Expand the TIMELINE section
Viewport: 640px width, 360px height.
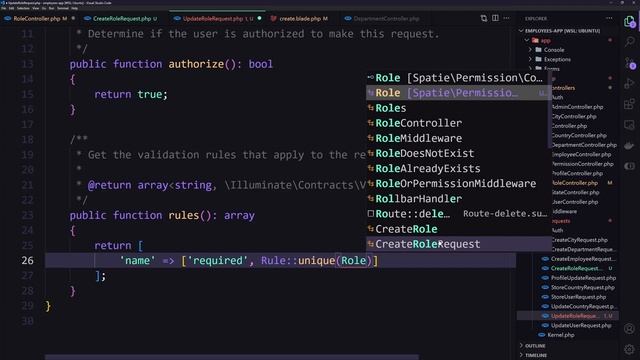point(536,355)
